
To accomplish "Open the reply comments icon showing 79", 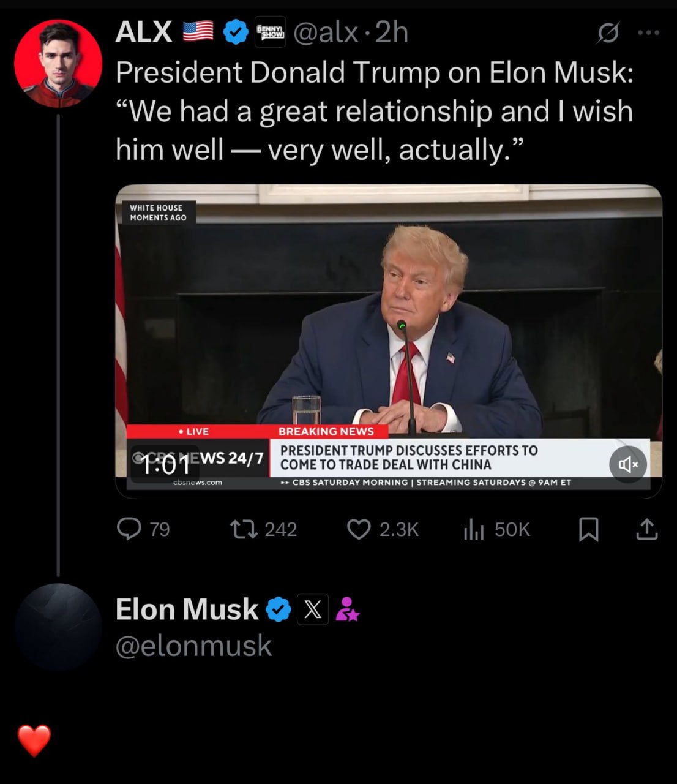I will coord(130,529).
